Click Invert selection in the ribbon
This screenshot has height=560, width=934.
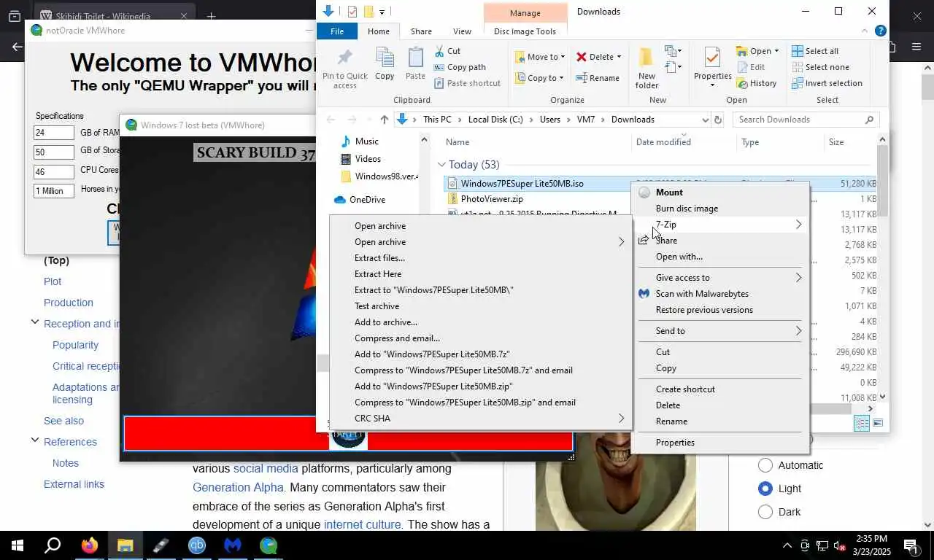point(827,83)
